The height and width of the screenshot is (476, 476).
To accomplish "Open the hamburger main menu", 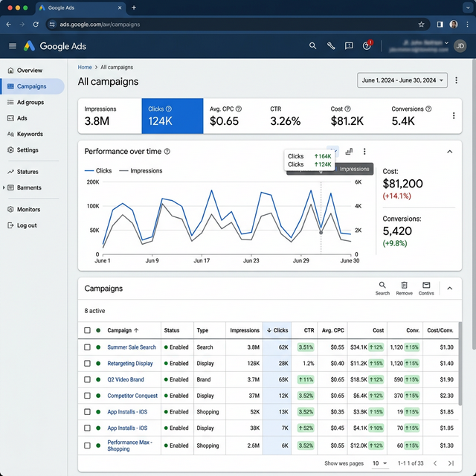I will click(x=12, y=46).
